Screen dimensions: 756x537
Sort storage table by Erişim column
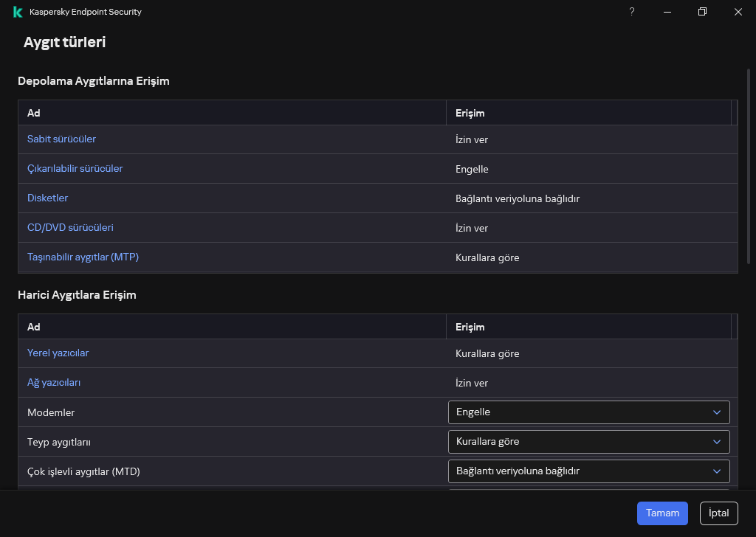tap(470, 114)
